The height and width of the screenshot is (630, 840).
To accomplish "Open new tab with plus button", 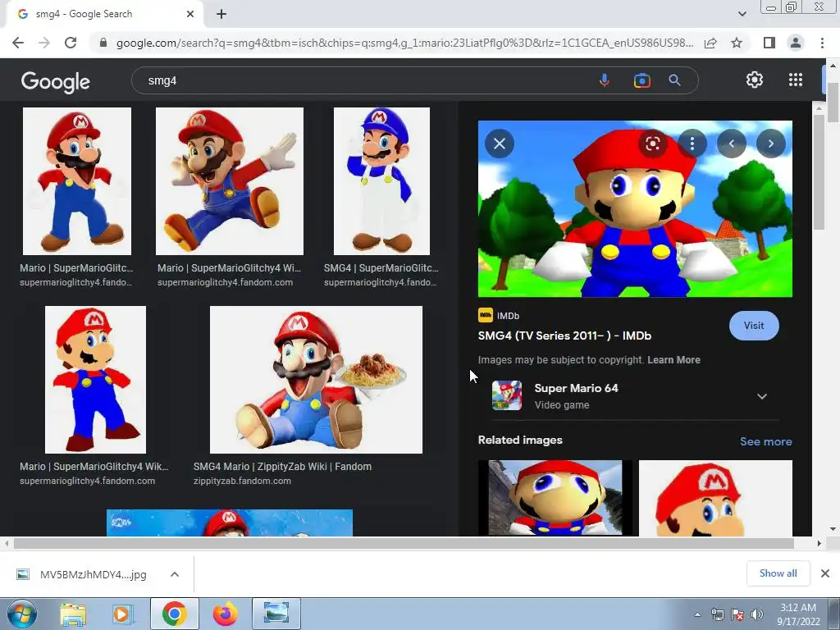I will pos(221,14).
